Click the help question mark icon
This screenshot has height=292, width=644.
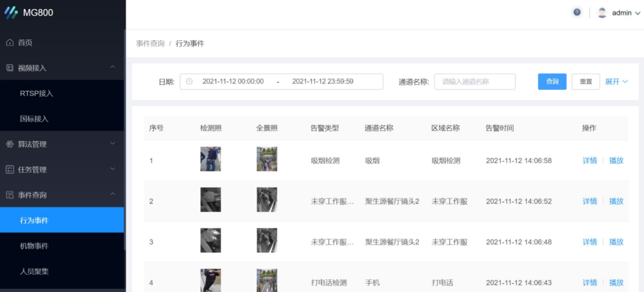[577, 13]
